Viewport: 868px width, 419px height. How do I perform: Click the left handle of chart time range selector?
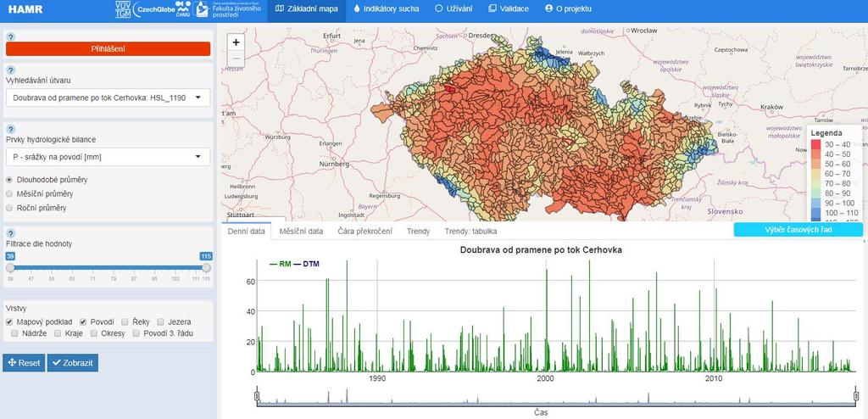click(256, 396)
